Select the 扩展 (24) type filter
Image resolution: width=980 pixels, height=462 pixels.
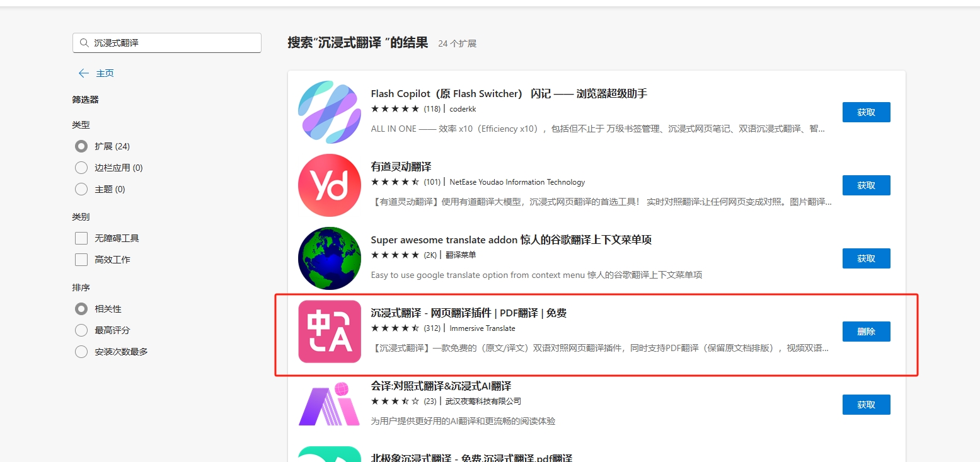81,146
